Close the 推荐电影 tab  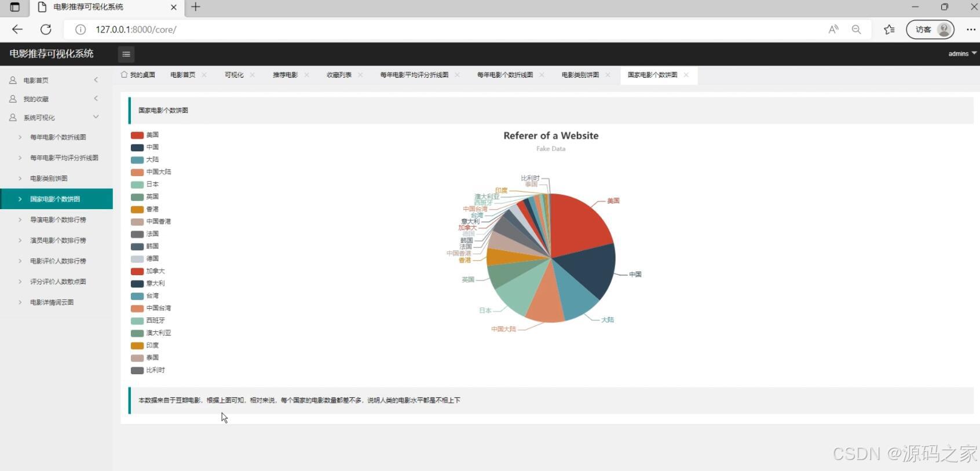(306, 75)
